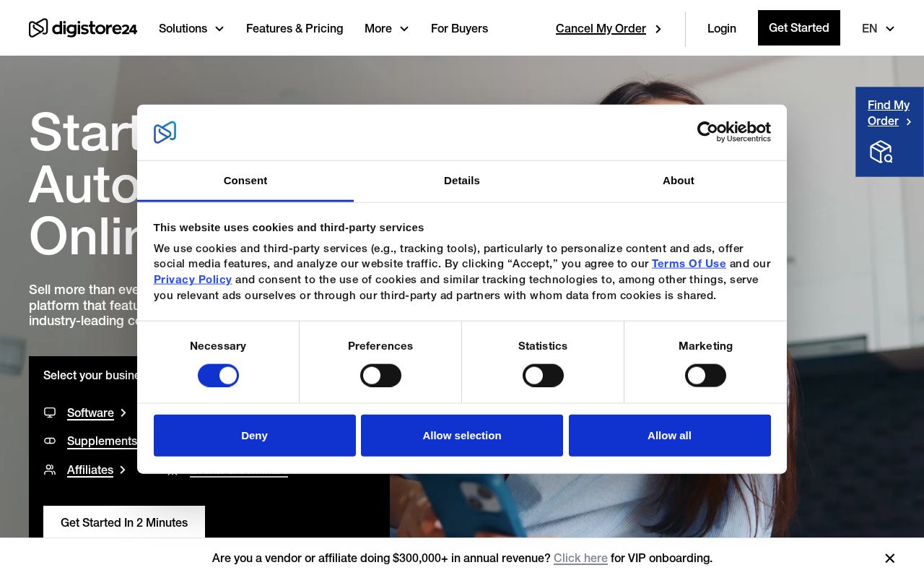924x578 pixels.
Task: Click the monitor icon beside Software
Action: [x=49, y=413]
